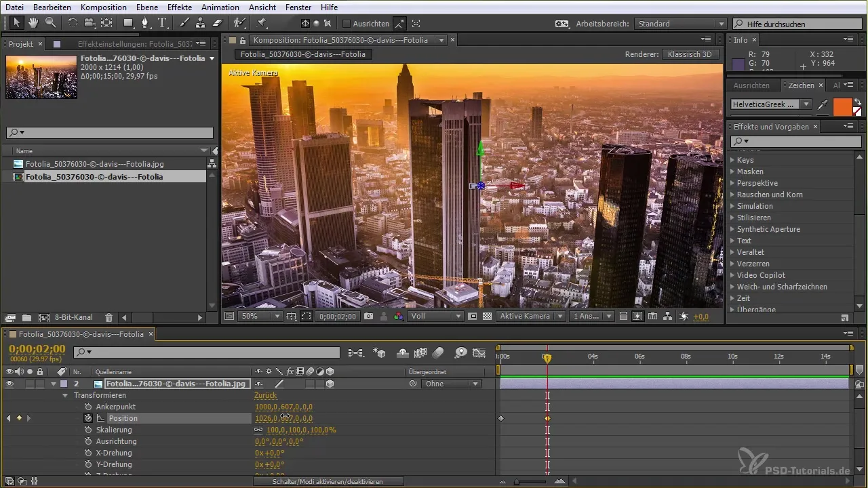Open composition flowchart icon in viewer

coord(668,316)
